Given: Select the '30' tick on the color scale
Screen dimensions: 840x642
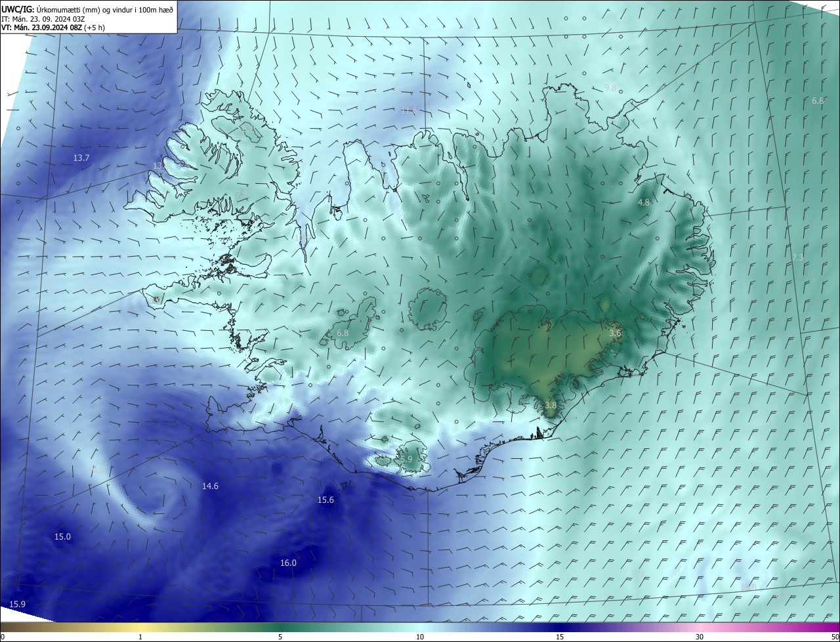Looking at the screenshot, I should [x=700, y=637].
